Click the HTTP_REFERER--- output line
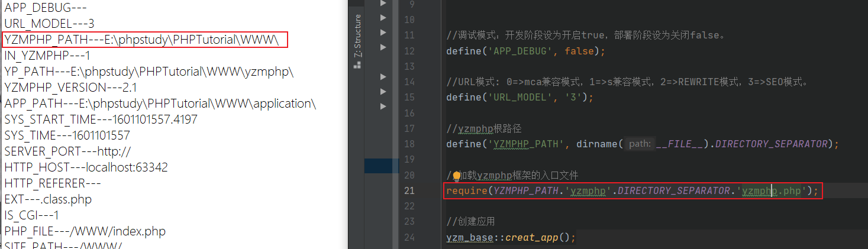The width and height of the screenshot is (868, 249). pos(52,183)
